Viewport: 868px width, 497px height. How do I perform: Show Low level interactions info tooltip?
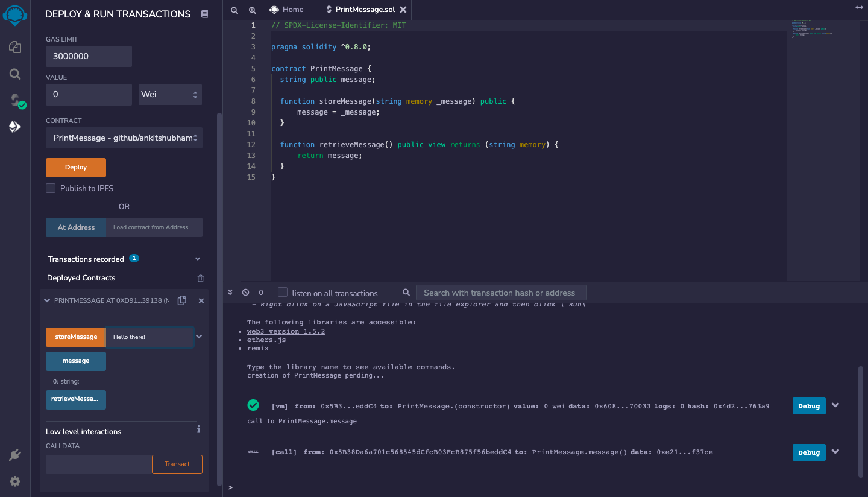198,429
